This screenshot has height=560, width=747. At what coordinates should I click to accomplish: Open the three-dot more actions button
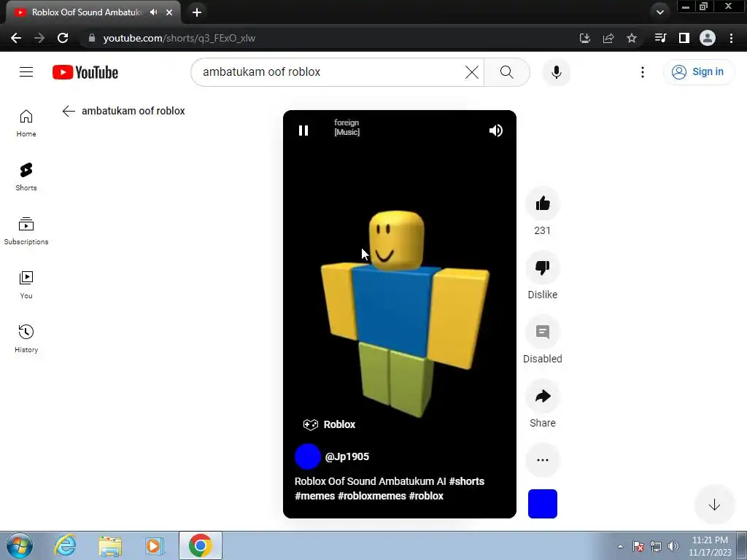click(543, 460)
